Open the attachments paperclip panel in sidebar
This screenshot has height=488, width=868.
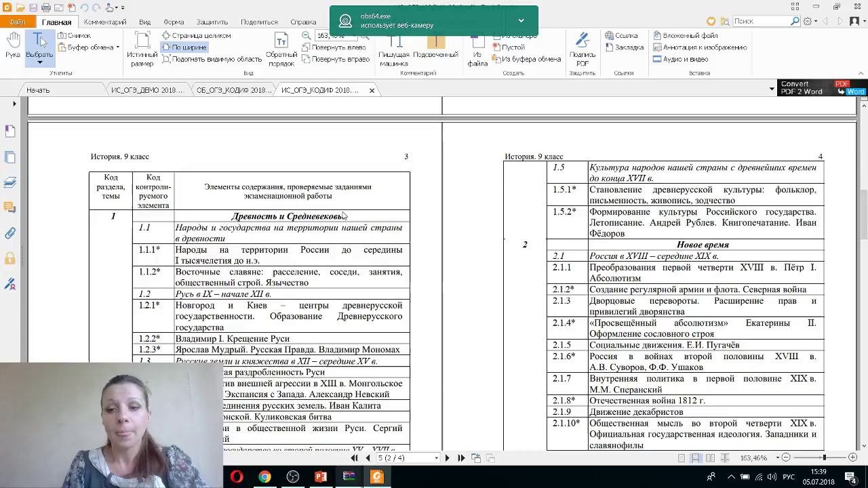[x=10, y=233]
